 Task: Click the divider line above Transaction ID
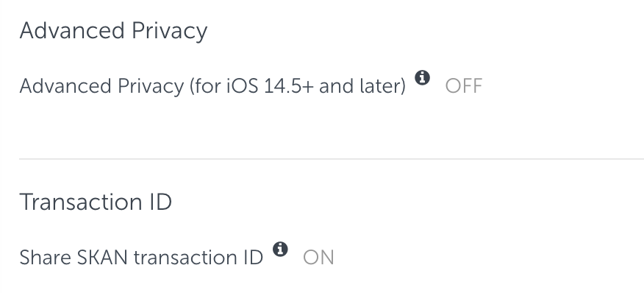click(x=332, y=158)
